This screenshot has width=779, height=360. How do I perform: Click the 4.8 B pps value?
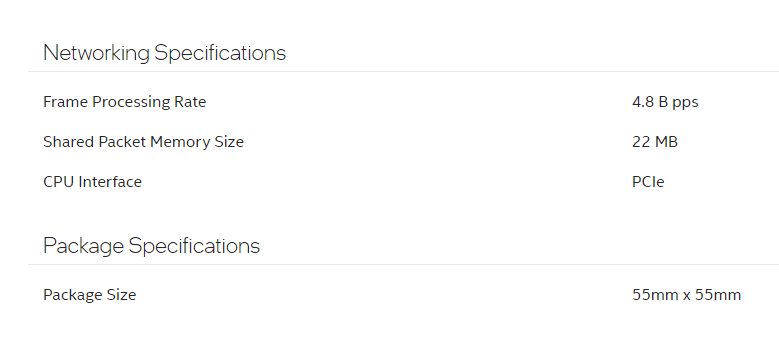(665, 102)
